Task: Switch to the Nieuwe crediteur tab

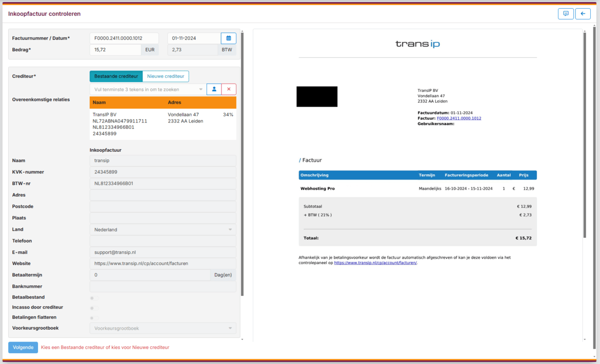Action: tap(166, 76)
